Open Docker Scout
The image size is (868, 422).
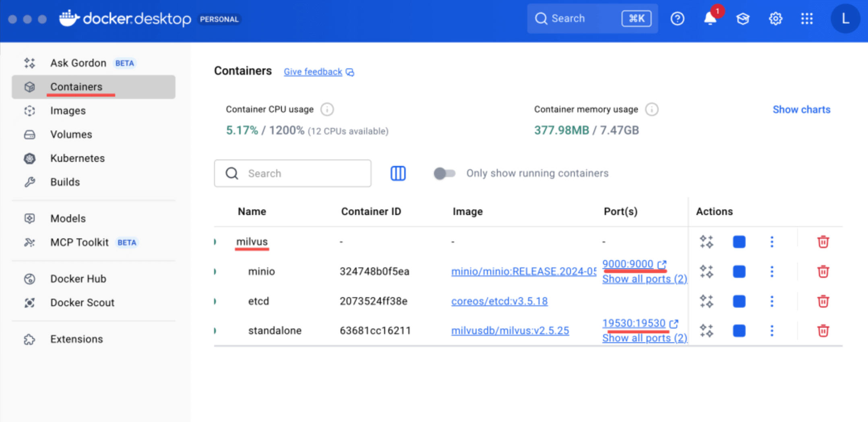(93, 302)
